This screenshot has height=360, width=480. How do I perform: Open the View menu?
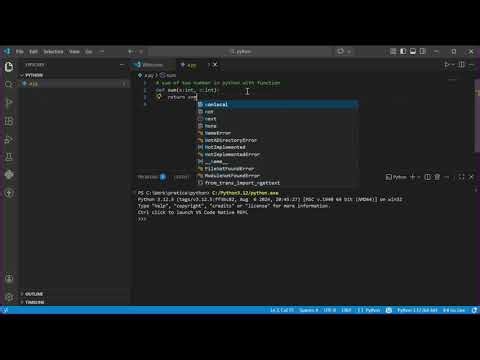click(74, 52)
